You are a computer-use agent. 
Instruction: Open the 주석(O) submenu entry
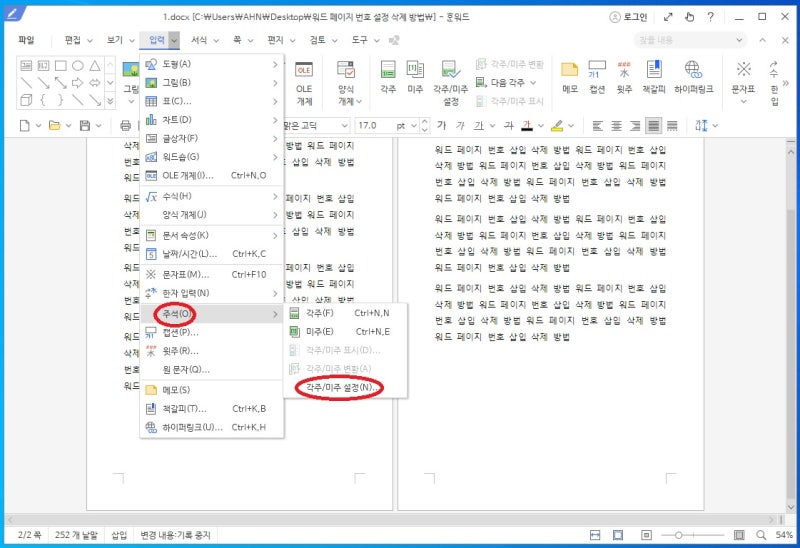click(x=212, y=314)
